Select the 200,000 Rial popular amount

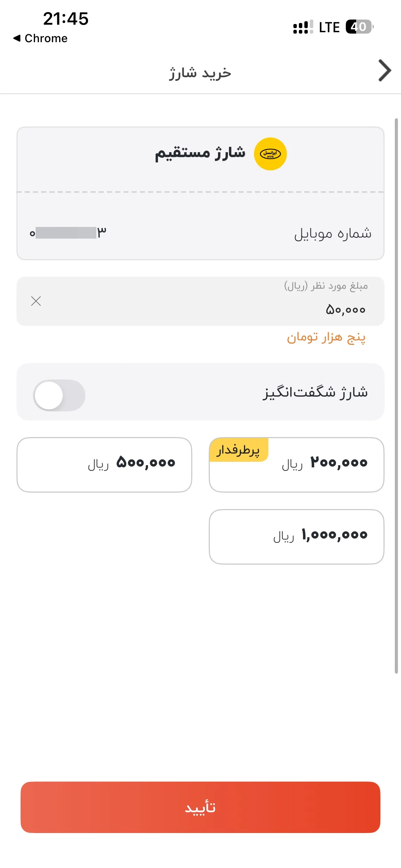click(x=296, y=465)
